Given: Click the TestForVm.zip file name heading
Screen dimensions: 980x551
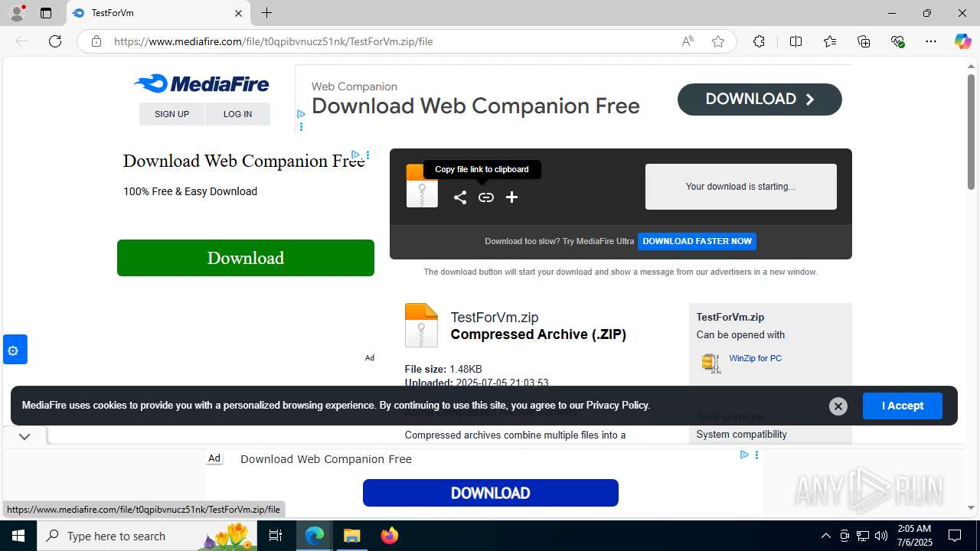Looking at the screenshot, I should [495, 317].
